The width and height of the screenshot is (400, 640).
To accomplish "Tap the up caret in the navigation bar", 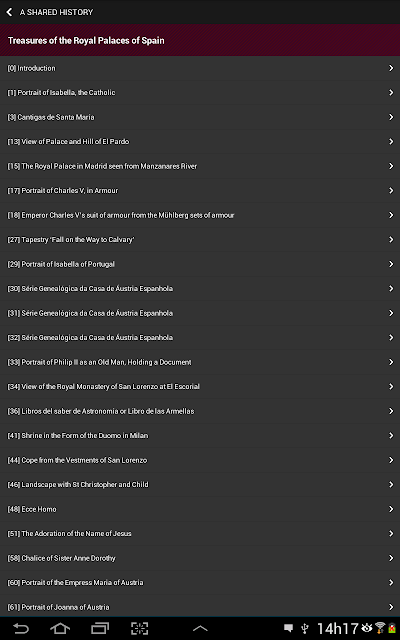I will [x=200, y=629].
